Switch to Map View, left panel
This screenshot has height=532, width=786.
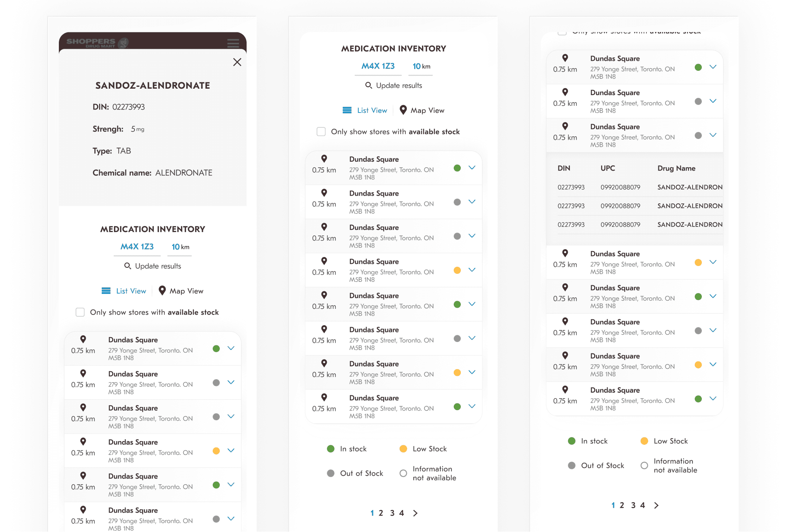181,291
